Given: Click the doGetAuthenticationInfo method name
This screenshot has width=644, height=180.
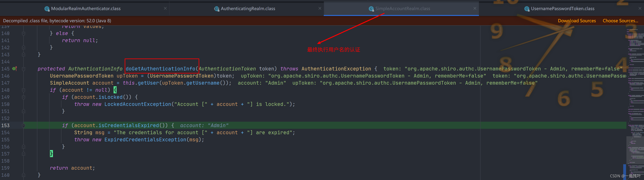Looking at the screenshot, I should click(x=160, y=69).
